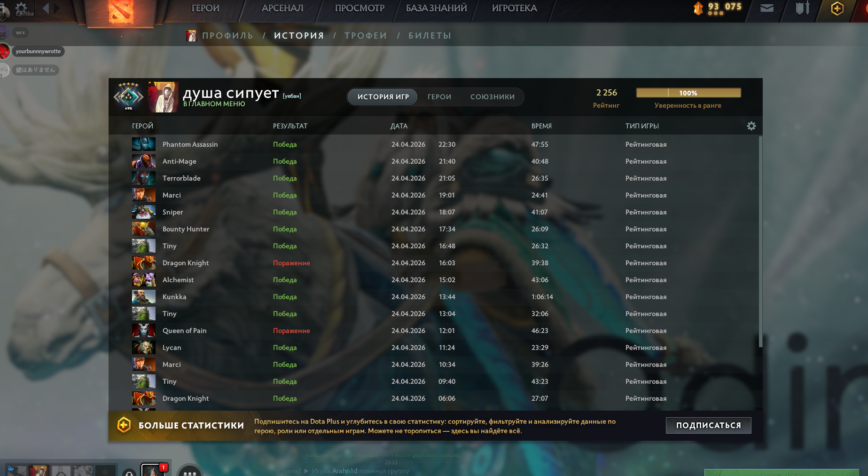Screen dimensions: 868x476
Task: Click the shards balance 93 075 icon
Action: [698, 8]
